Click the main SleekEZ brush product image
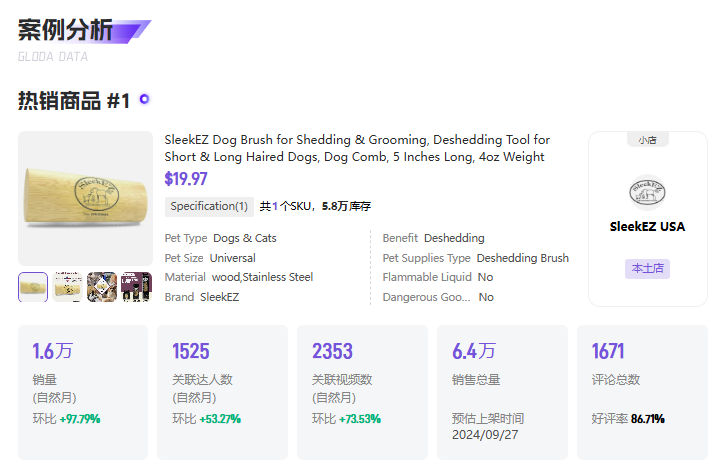The image size is (723, 472). [x=85, y=198]
